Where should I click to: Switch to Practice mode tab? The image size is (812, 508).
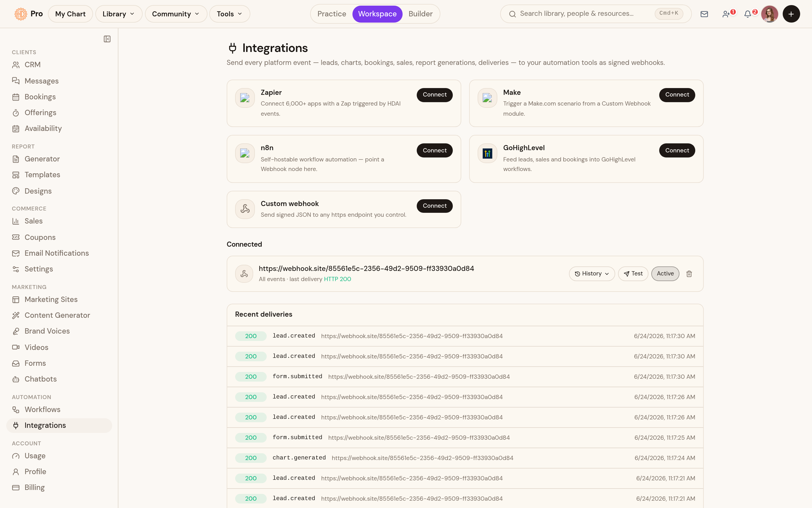(x=332, y=14)
